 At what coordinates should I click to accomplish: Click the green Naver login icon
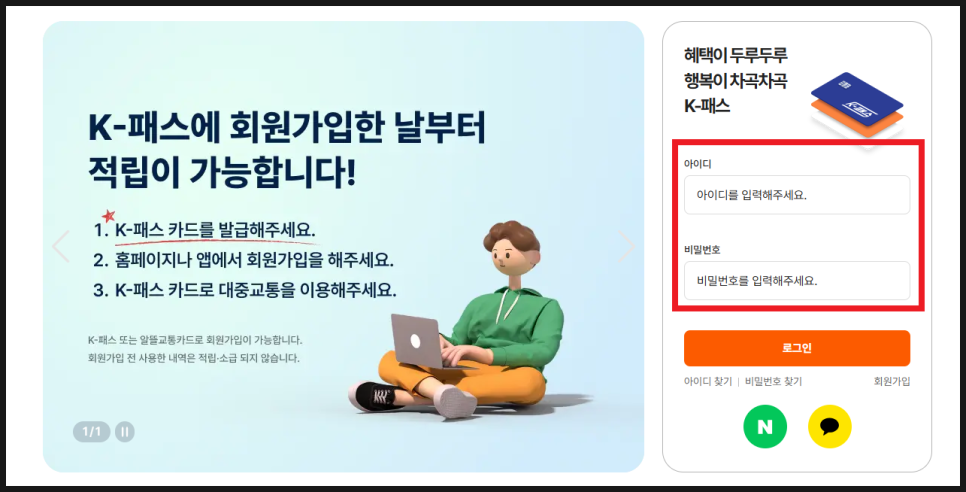tap(765, 427)
